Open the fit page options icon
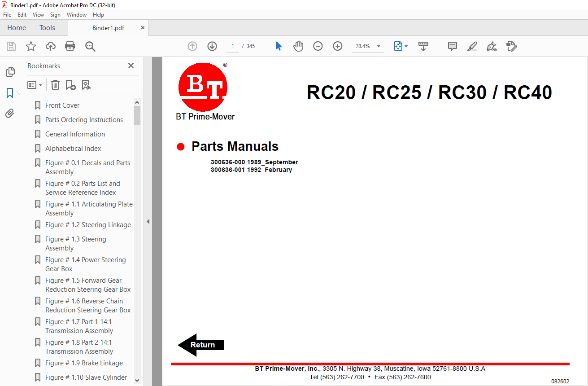This screenshot has height=386, width=588. [x=401, y=46]
